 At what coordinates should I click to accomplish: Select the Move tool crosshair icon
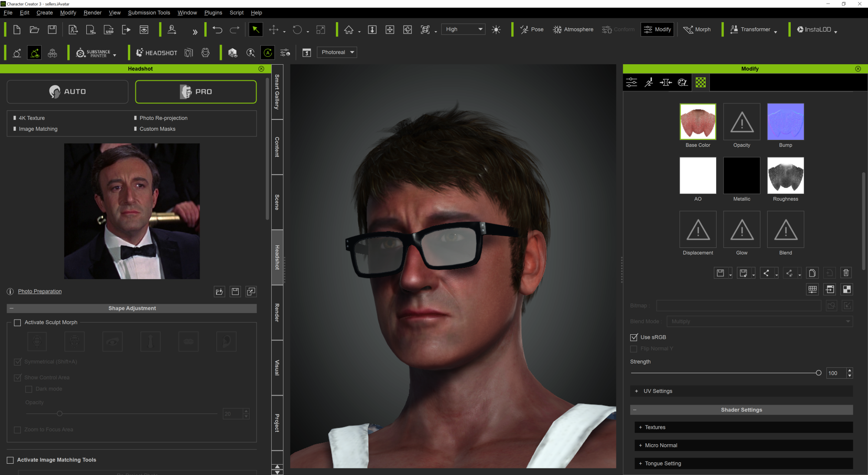coord(273,30)
